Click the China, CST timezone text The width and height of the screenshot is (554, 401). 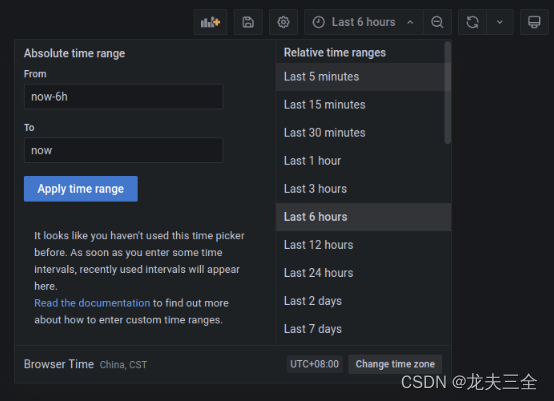click(x=123, y=365)
